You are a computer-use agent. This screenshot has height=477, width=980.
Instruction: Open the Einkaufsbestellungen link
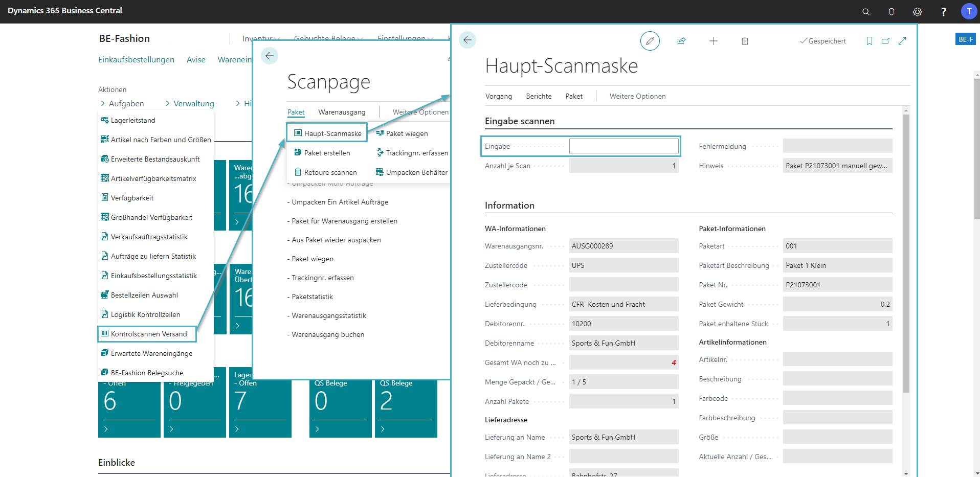tap(136, 60)
